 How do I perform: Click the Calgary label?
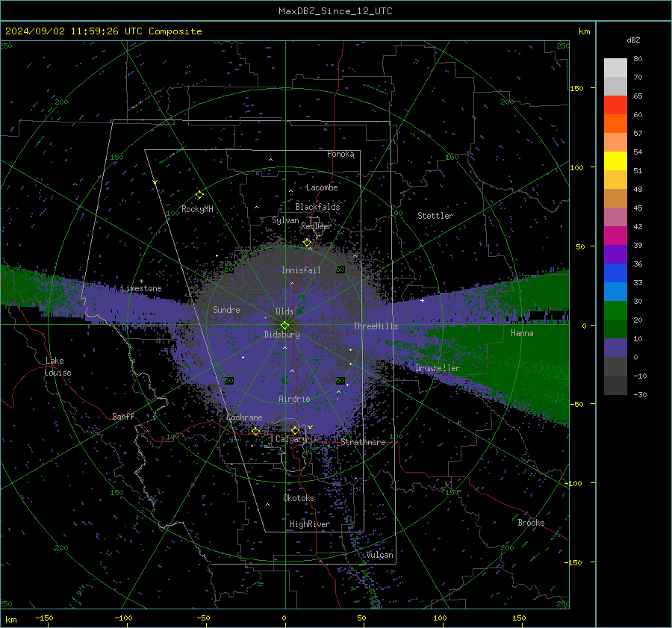tap(291, 439)
